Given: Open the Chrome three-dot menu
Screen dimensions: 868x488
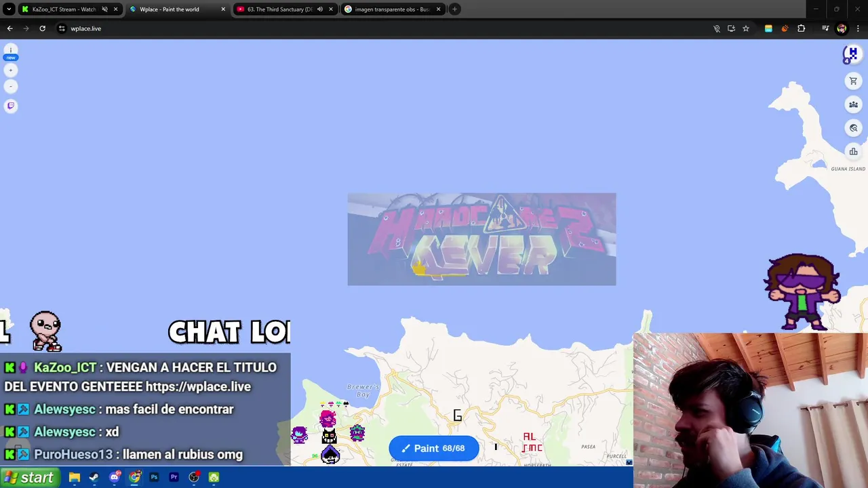Looking at the screenshot, I should pos(858,28).
